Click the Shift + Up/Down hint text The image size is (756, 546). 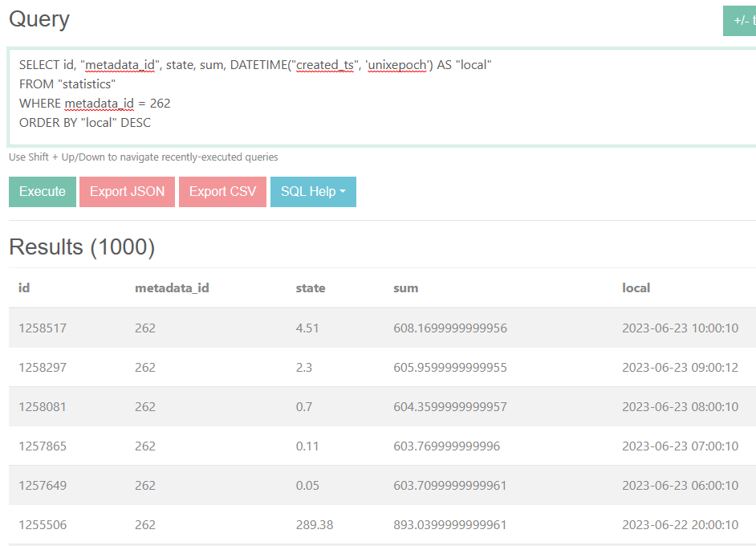(143, 157)
